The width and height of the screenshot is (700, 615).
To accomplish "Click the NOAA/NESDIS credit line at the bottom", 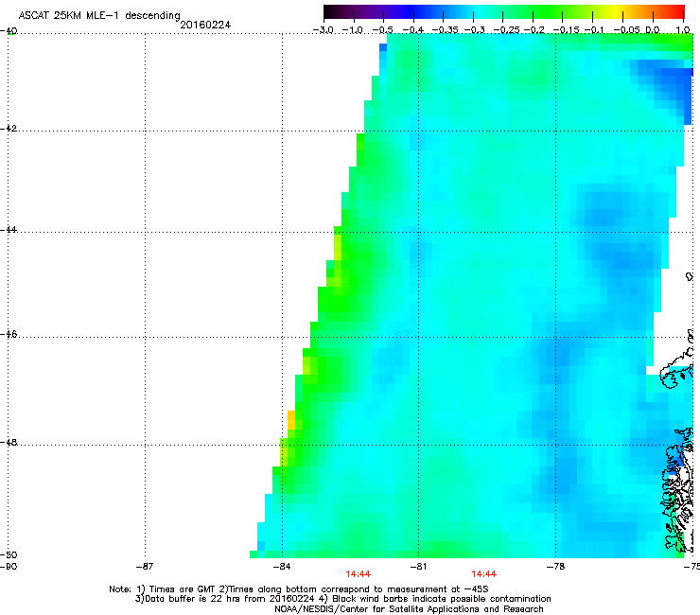I will (409, 609).
